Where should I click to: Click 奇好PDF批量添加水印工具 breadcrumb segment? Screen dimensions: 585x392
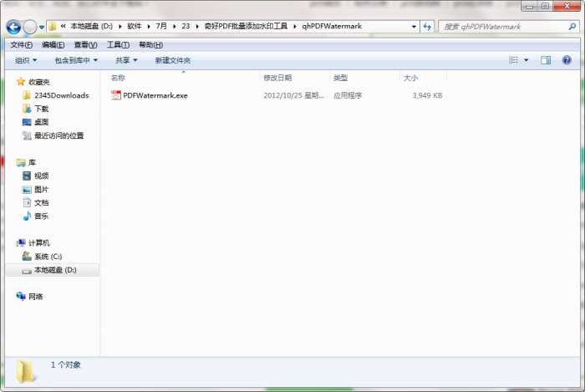click(x=246, y=26)
